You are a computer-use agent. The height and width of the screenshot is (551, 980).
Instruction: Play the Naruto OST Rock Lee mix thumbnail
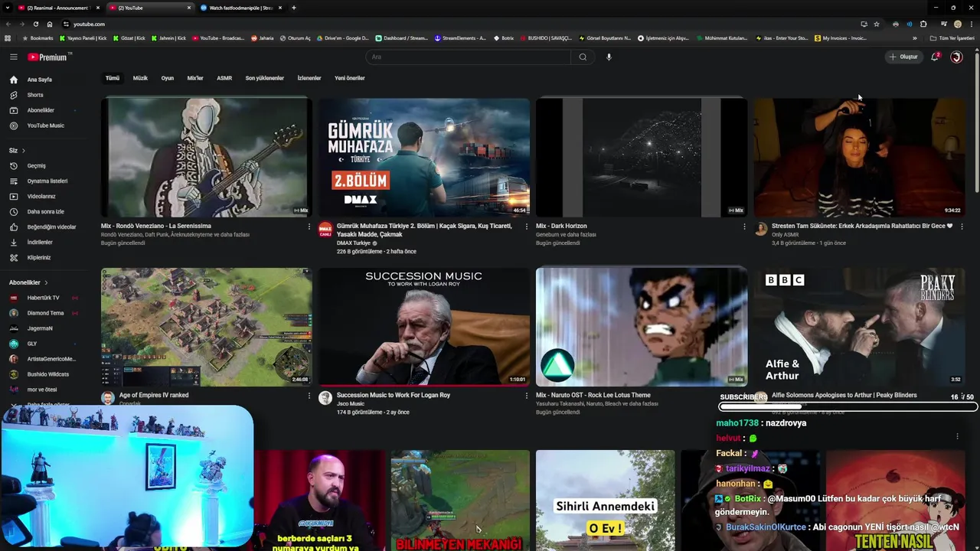click(641, 327)
